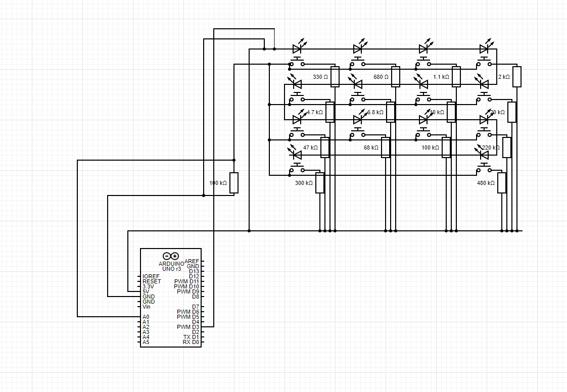Click the Vin pin on the Arduino

[147, 307]
